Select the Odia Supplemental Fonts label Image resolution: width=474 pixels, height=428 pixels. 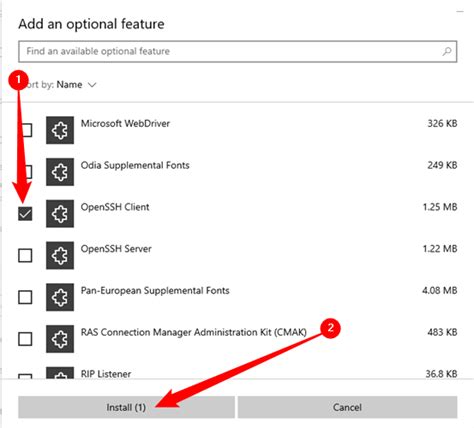pyautogui.click(x=135, y=165)
